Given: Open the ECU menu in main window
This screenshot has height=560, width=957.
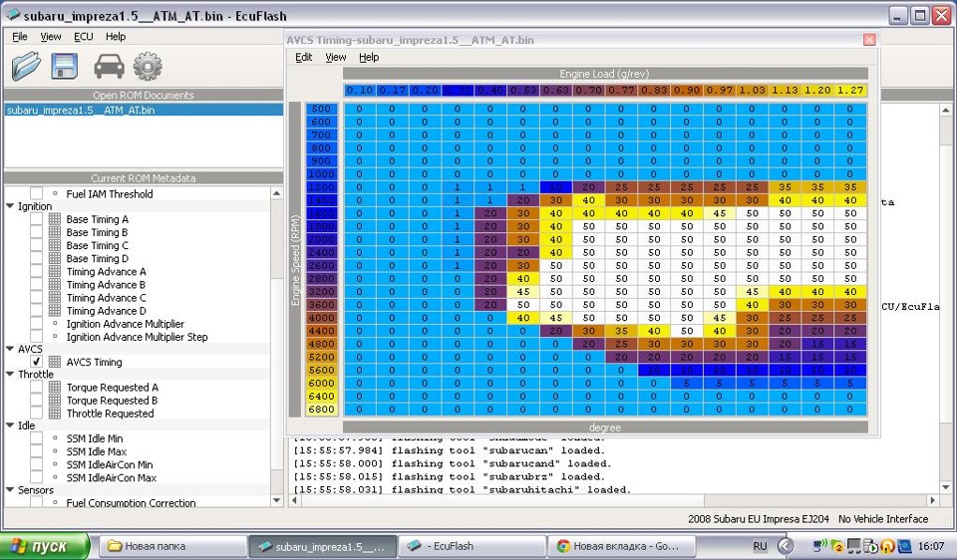Looking at the screenshot, I should click(83, 37).
